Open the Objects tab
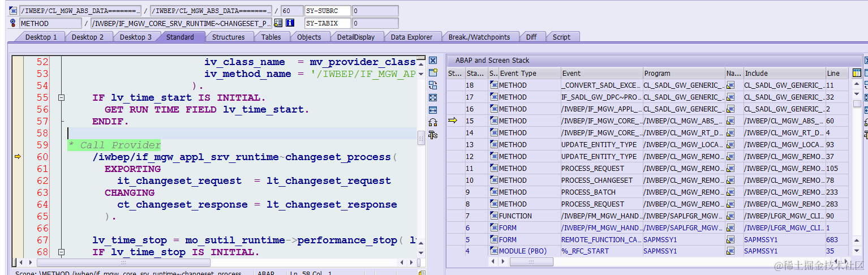Screen dimensions: 868x275 309,37
